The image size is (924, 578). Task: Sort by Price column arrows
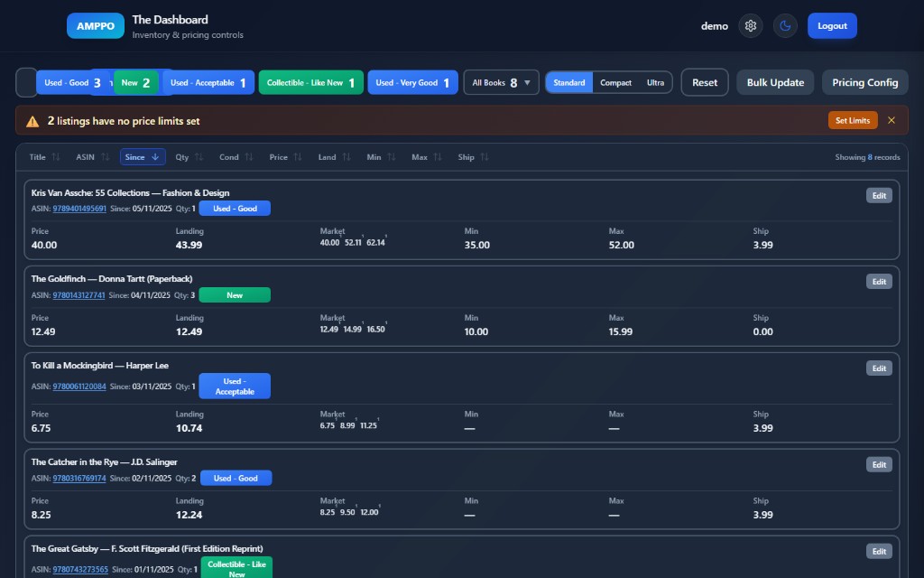click(x=298, y=157)
